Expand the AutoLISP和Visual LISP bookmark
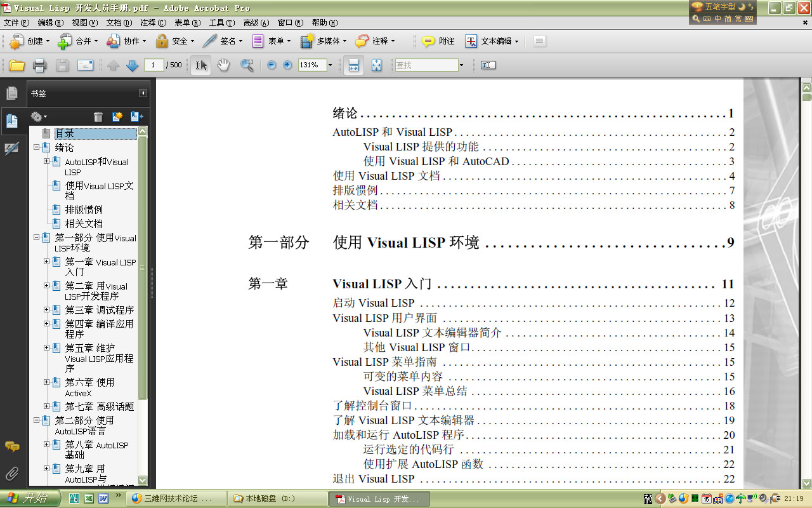The width and height of the screenshot is (812, 508). 47,161
